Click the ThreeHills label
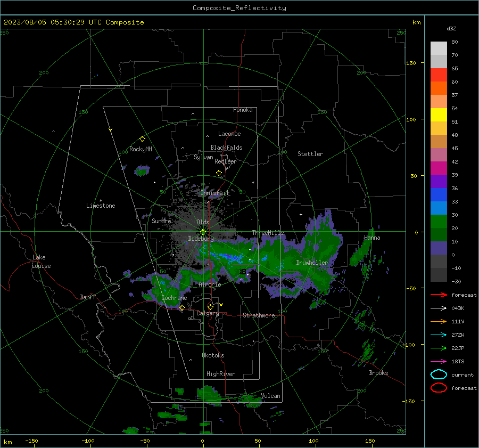The image size is (479, 448). pos(268,233)
